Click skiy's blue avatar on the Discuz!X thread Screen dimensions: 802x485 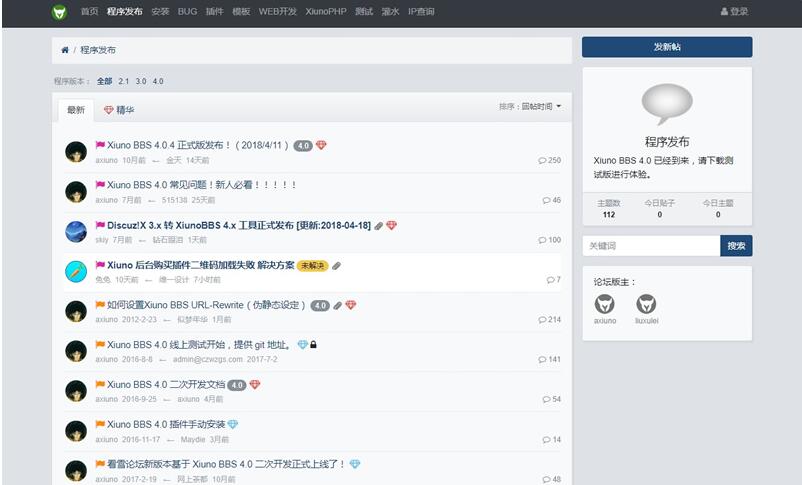coord(76,232)
